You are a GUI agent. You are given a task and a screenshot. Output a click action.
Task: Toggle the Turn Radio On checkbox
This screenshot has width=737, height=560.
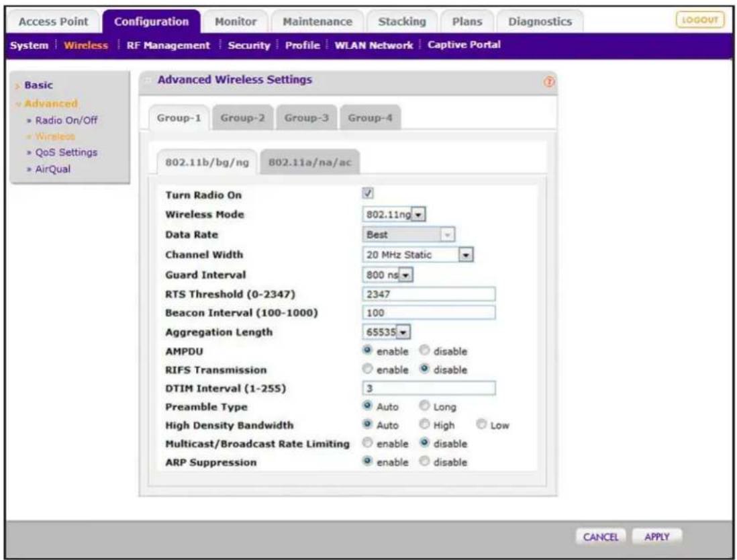click(x=368, y=193)
